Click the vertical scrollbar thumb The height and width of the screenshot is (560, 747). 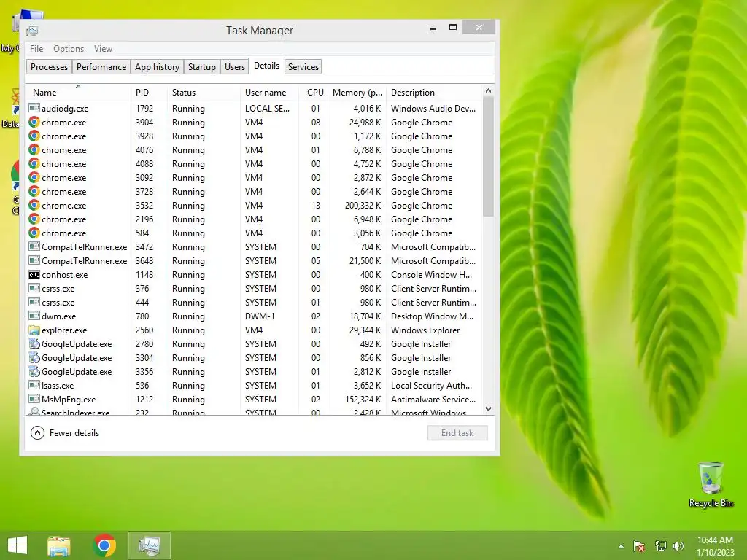click(x=488, y=157)
